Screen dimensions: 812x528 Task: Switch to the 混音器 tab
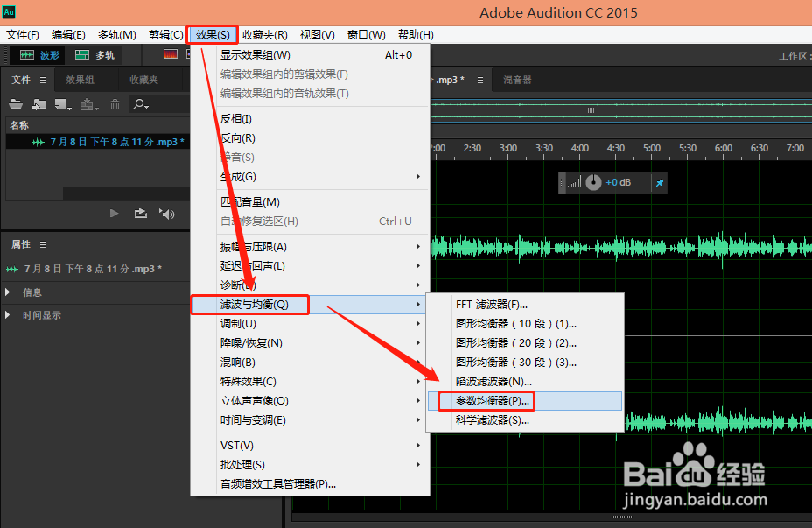click(517, 80)
